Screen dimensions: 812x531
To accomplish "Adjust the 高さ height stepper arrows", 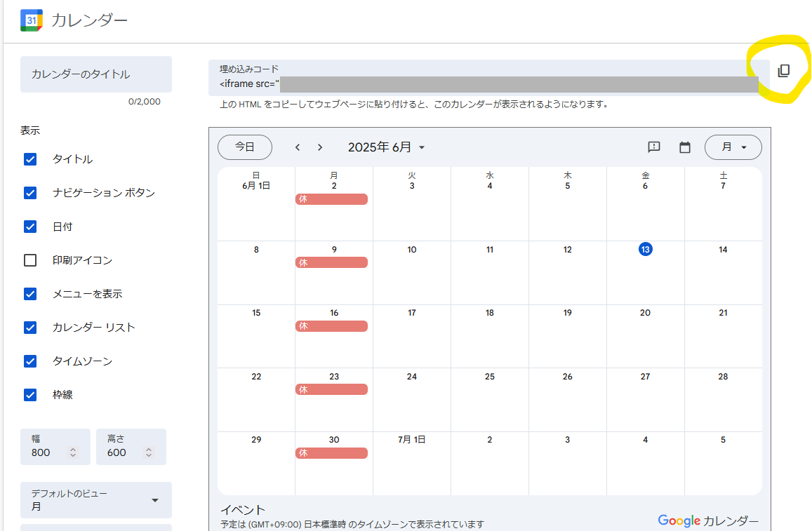I will pos(149,452).
